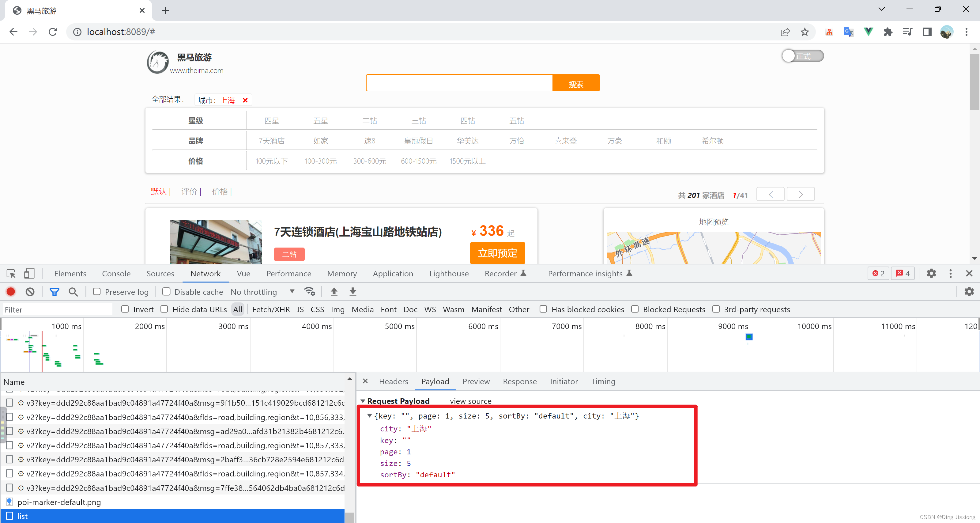Viewport: 980px width, 523px height.
Task: Reload the page with refresh icon
Action: click(53, 32)
